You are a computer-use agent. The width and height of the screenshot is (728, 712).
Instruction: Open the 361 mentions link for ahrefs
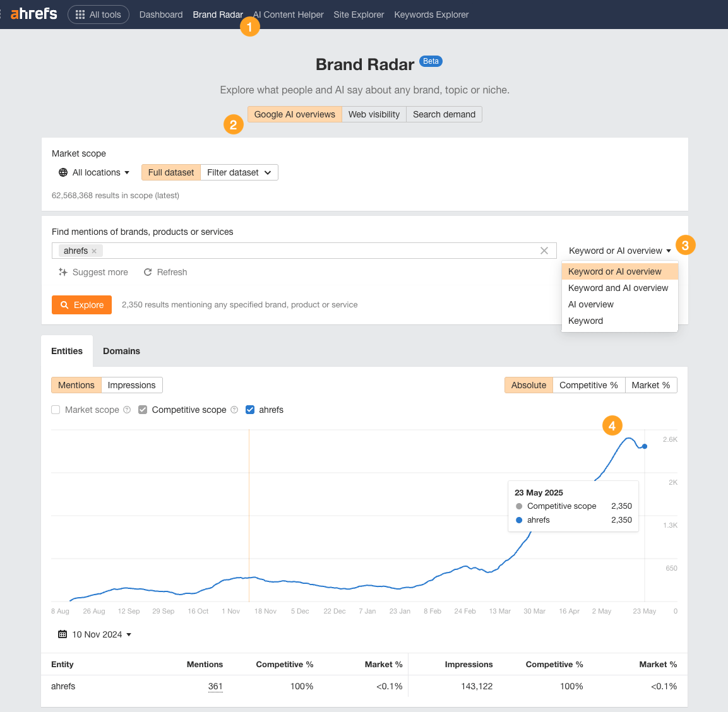[215, 686]
